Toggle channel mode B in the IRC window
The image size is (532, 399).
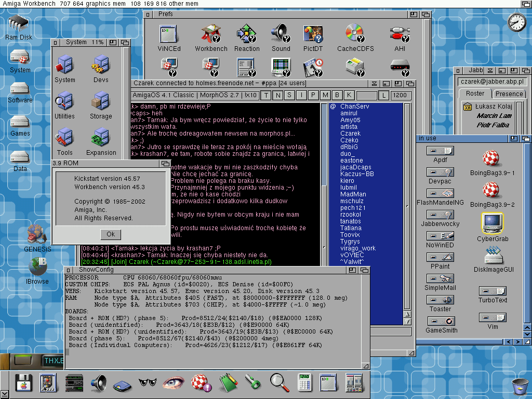pos(337,96)
